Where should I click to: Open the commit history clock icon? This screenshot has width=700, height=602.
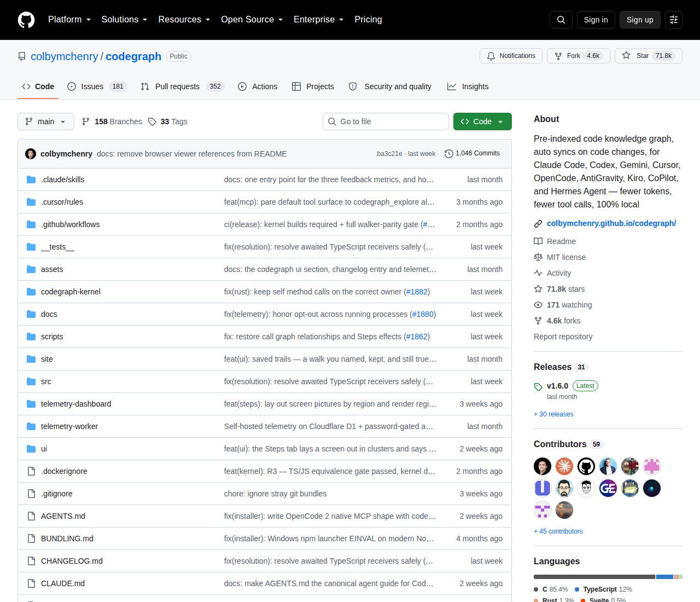click(x=449, y=154)
